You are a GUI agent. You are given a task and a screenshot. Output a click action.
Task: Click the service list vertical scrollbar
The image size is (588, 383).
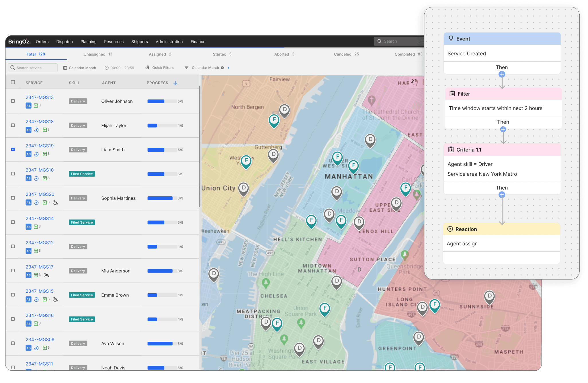tap(200, 146)
